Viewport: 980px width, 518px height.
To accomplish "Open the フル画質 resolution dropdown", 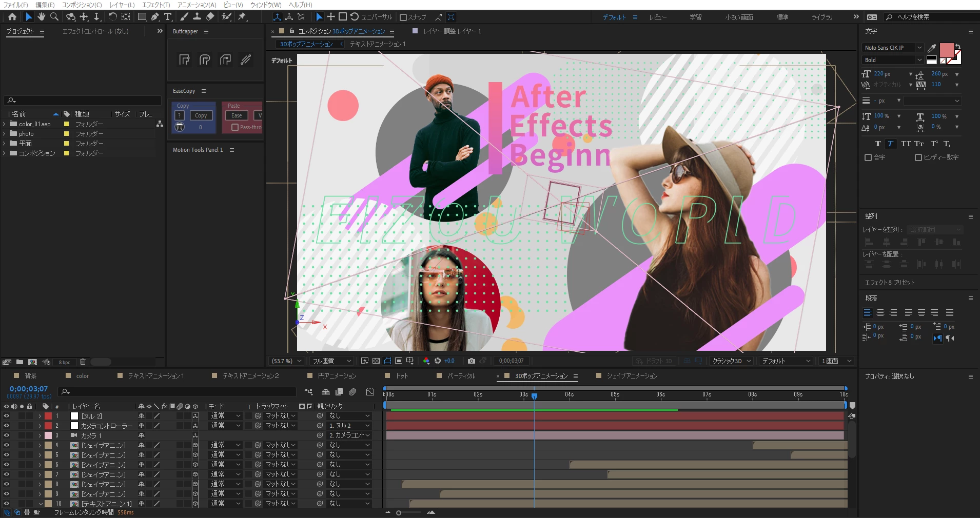I will [332, 361].
